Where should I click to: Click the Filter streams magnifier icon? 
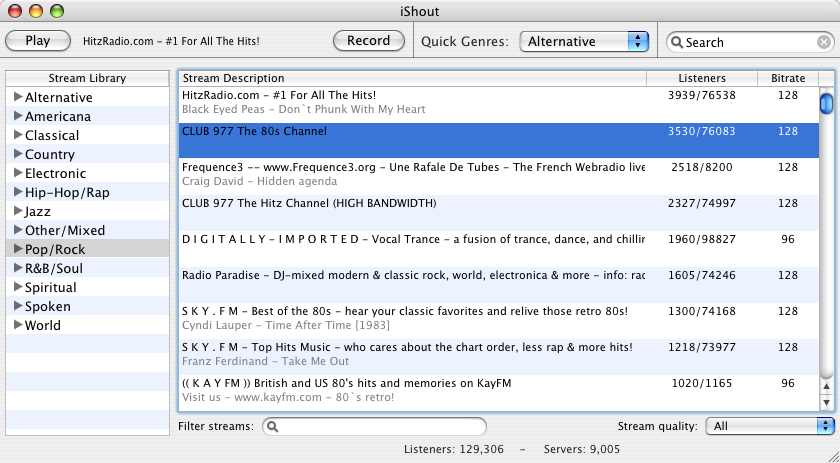pos(273,427)
